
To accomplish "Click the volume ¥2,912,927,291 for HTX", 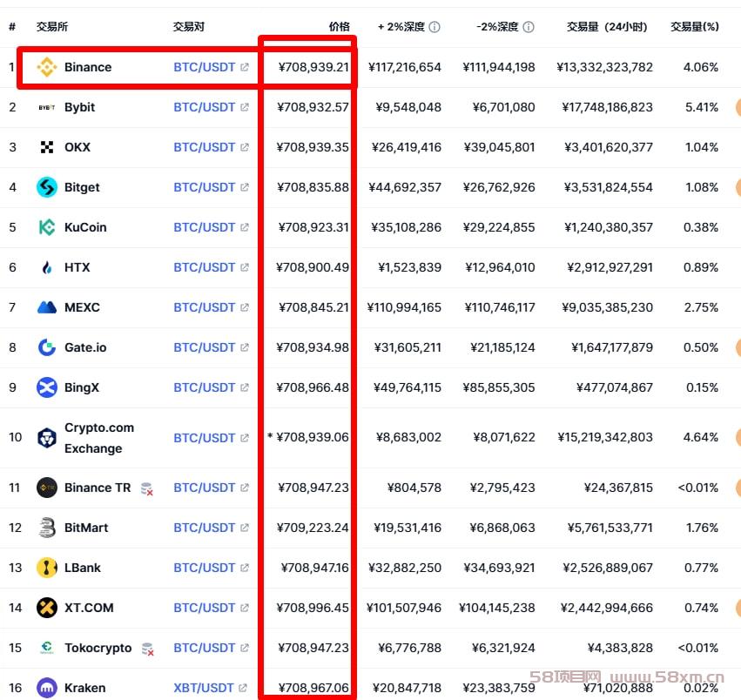I will (610, 267).
